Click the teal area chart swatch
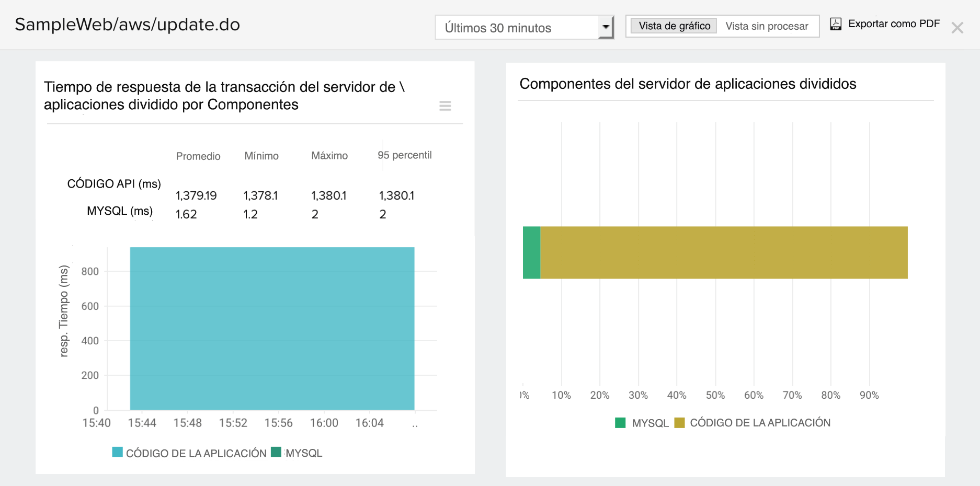 tap(118, 453)
